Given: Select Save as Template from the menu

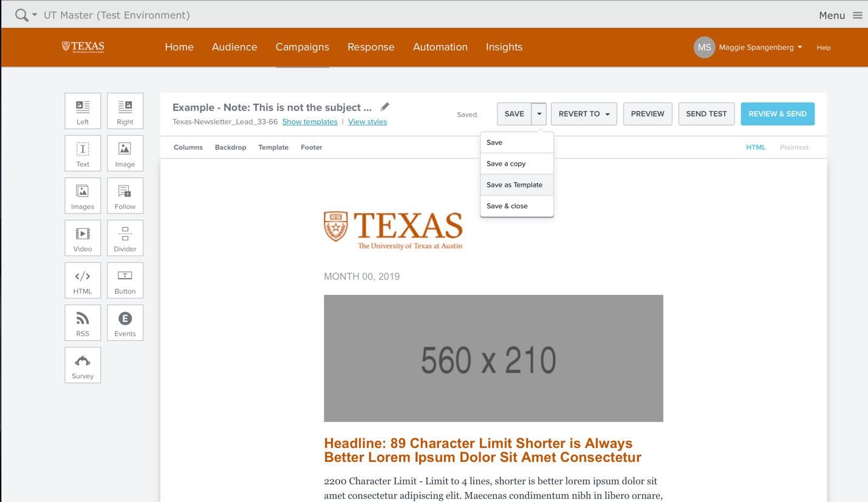Looking at the screenshot, I should click(x=514, y=185).
